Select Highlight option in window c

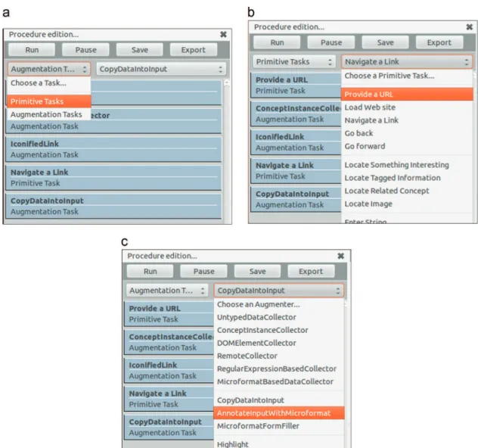[279, 444]
